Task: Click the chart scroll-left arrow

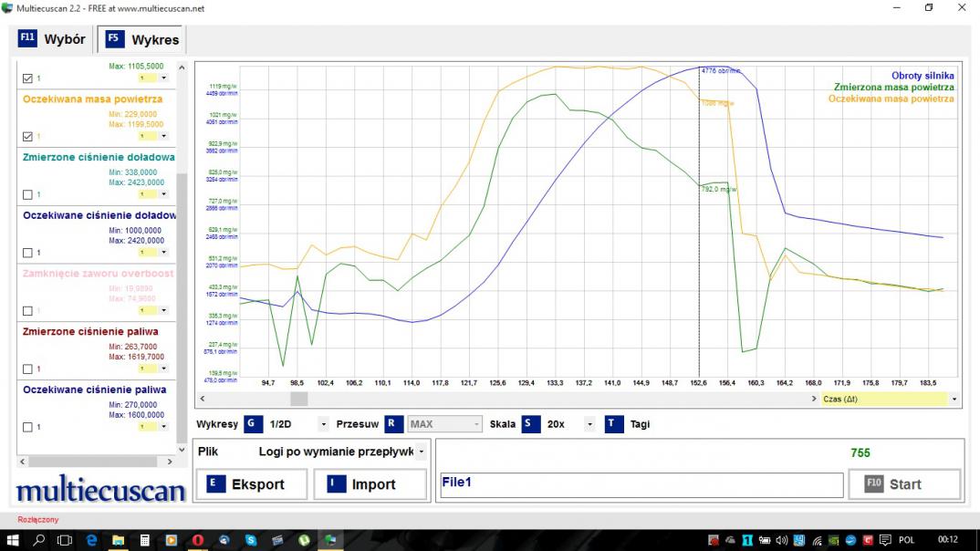Action: click(202, 399)
